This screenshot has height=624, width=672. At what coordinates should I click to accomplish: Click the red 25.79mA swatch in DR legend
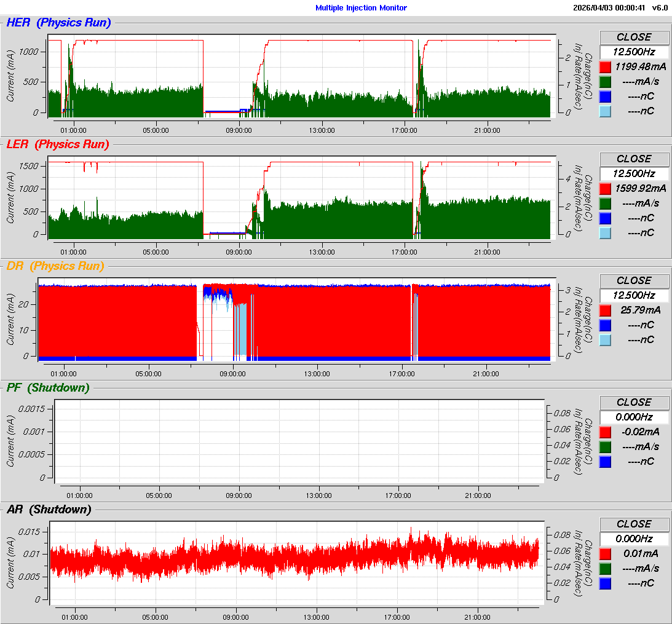point(606,310)
